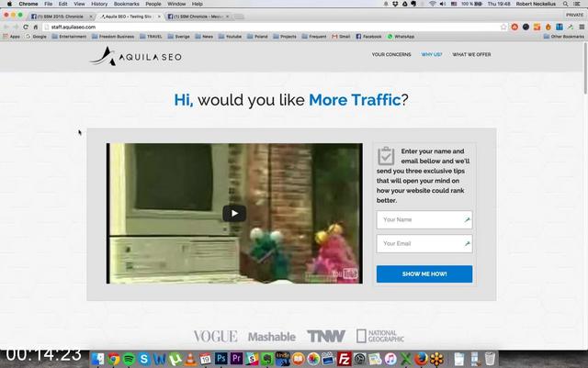Open the Chrome app menu in menu bar
The height and width of the screenshot is (368, 588).
pyautogui.click(x=28, y=4)
